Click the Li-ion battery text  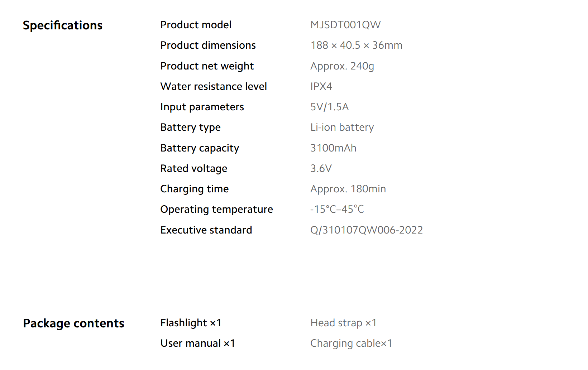(x=342, y=127)
